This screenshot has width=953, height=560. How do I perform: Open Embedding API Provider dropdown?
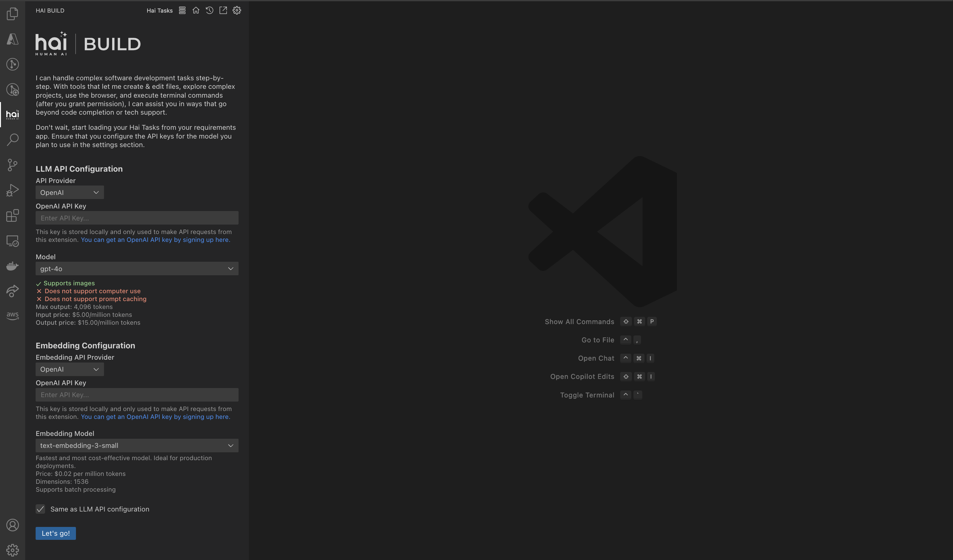pyautogui.click(x=70, y=369)
